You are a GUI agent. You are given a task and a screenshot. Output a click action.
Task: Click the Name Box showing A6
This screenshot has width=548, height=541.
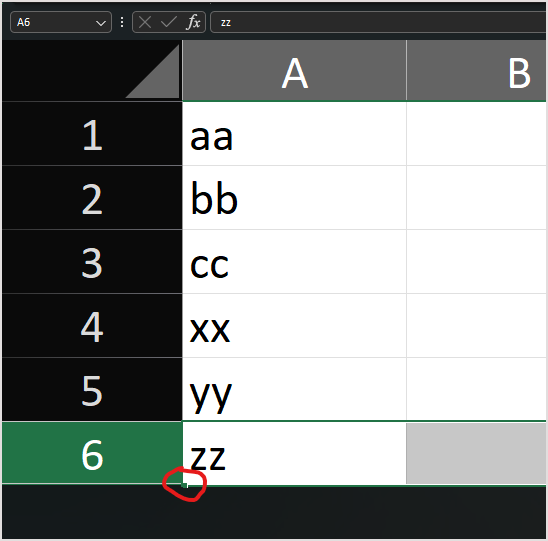[x=61, y=22]
